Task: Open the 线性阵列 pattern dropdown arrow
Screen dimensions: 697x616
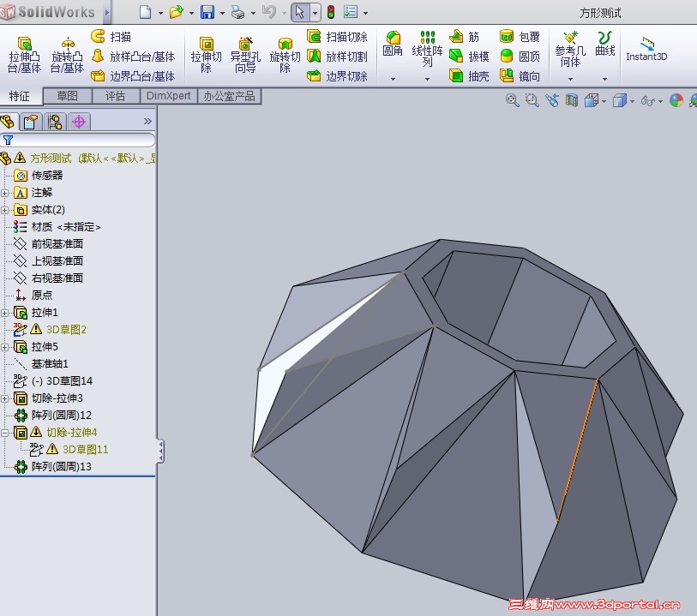Action: tap(427, 79)
